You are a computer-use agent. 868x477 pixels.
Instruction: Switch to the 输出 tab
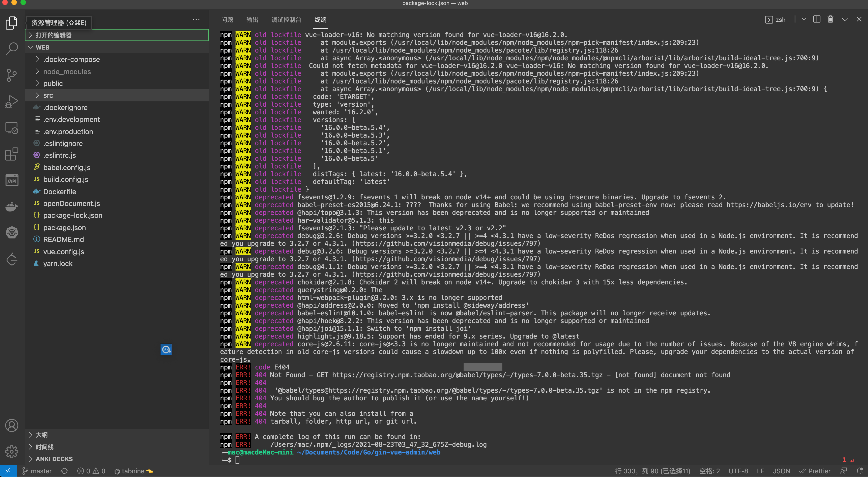point(252,20)
